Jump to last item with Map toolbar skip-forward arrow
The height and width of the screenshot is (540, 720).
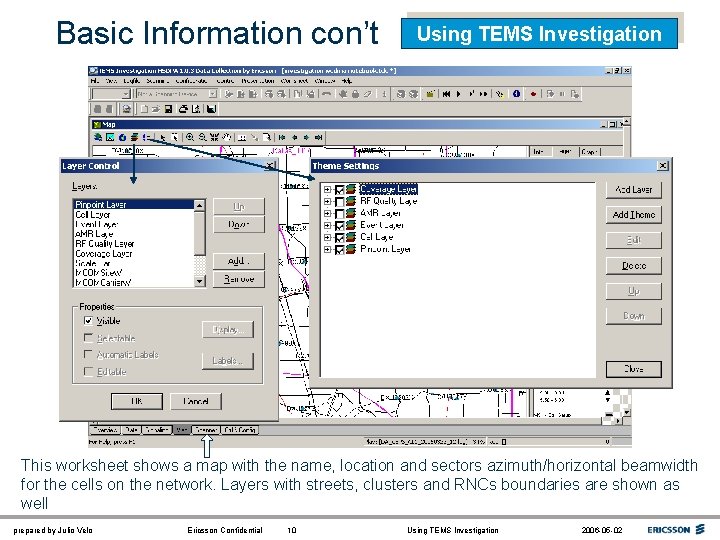point(318,137)
